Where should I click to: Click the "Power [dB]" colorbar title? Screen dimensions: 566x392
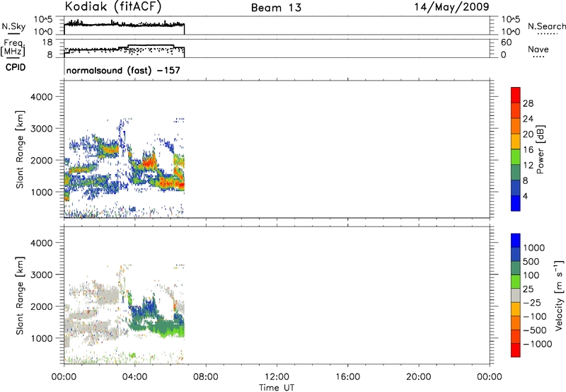point(540,149)
